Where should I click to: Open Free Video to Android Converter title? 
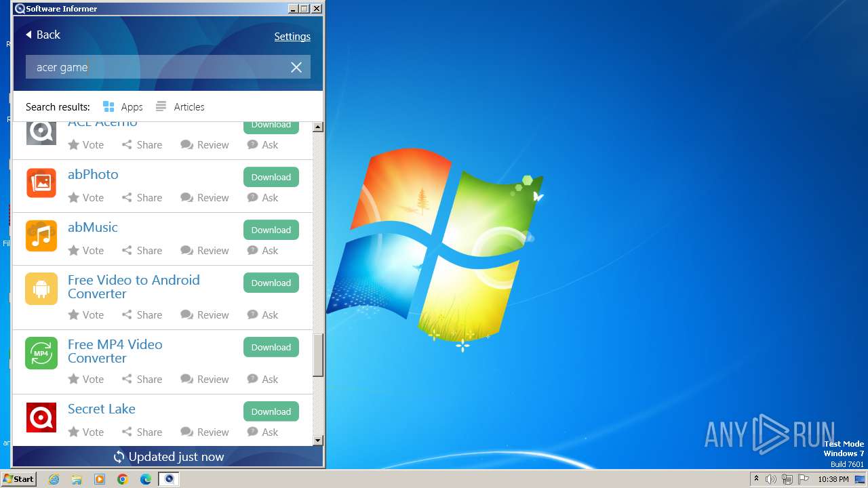tap(134, 287)
